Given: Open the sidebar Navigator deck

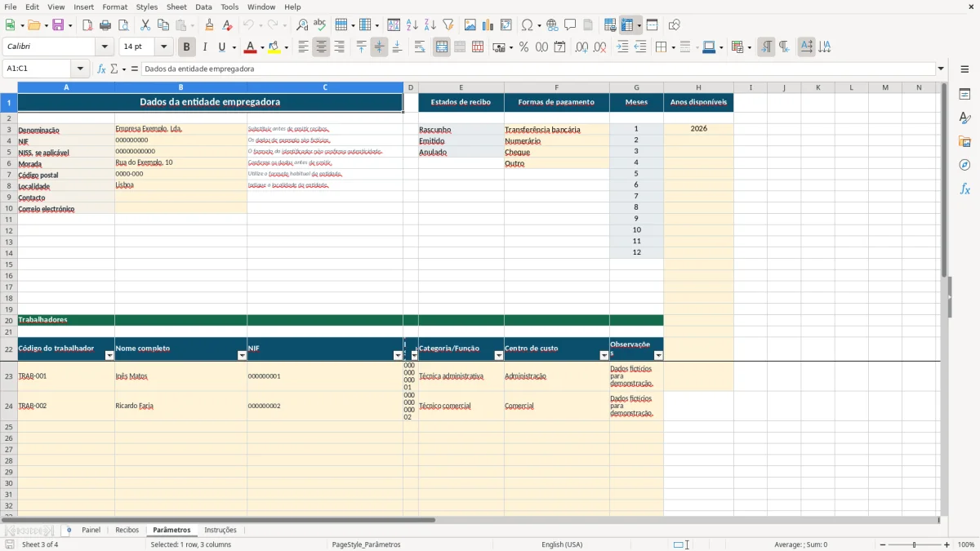Looking at the screenshot, I should click(x=964, y=165).
